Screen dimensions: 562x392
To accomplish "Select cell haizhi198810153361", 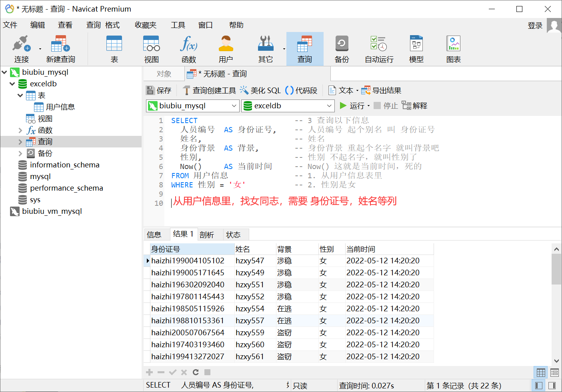I will coord(192,321).
